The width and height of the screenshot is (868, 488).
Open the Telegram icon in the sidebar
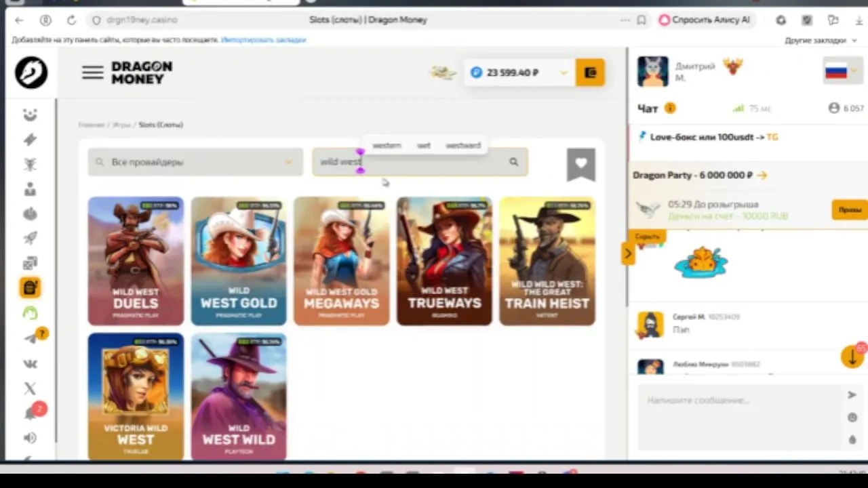31,338
